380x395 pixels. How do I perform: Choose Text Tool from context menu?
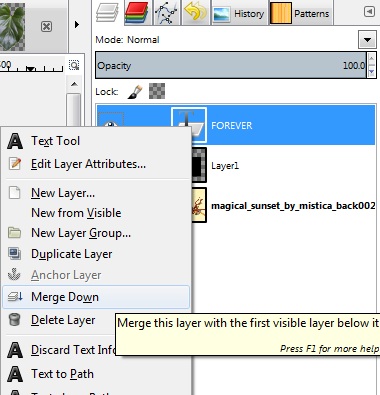(96, 141)
